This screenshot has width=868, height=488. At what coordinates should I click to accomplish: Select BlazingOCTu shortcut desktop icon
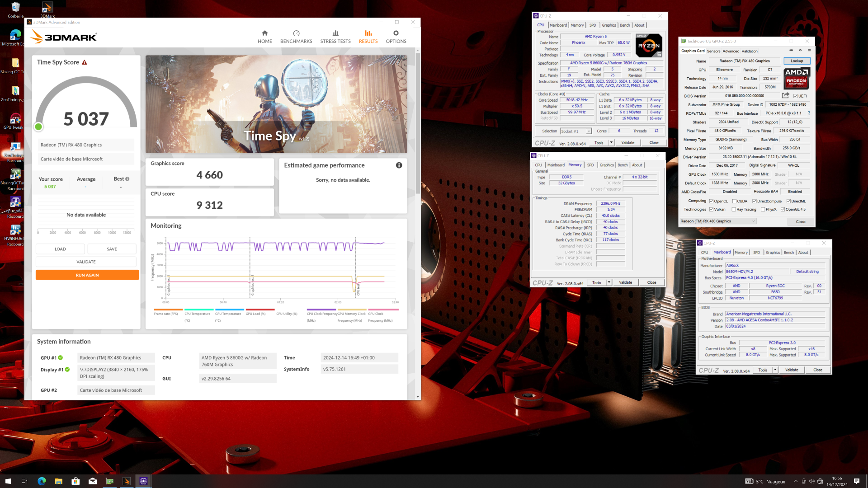pos(15,179)
